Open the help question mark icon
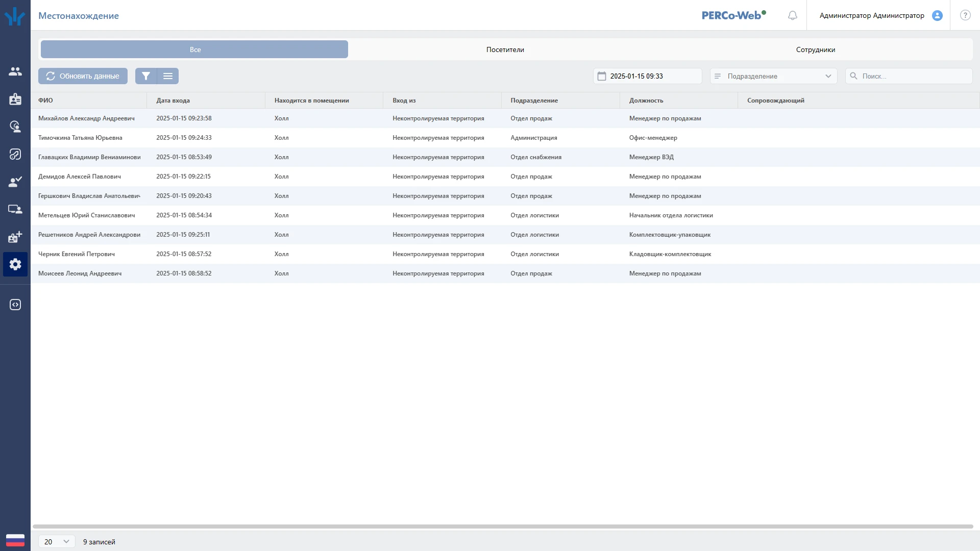 click(x=965, y=15)
